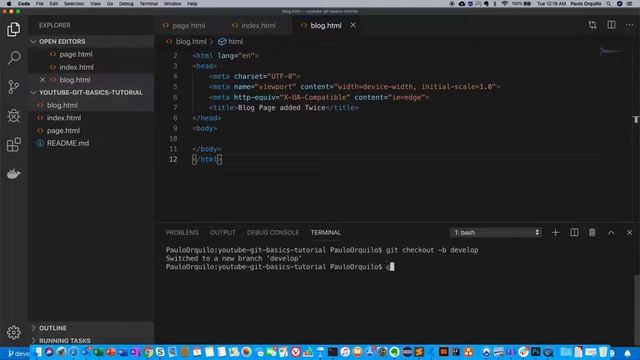Click the editor vertical scrollbar marker
The width and height of the screenshot is (640, 360).
coord(636,119)
